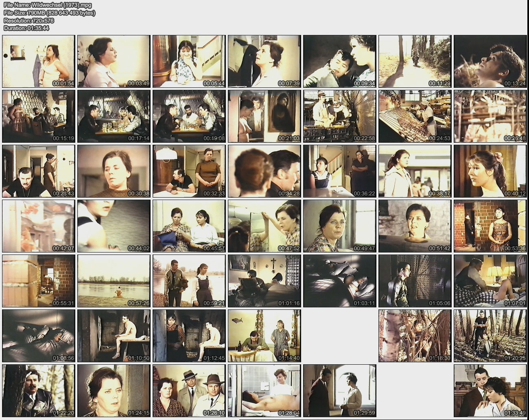
Task: Click the thumbnail timestamped 00:40:12
Action: coord(490,171)
